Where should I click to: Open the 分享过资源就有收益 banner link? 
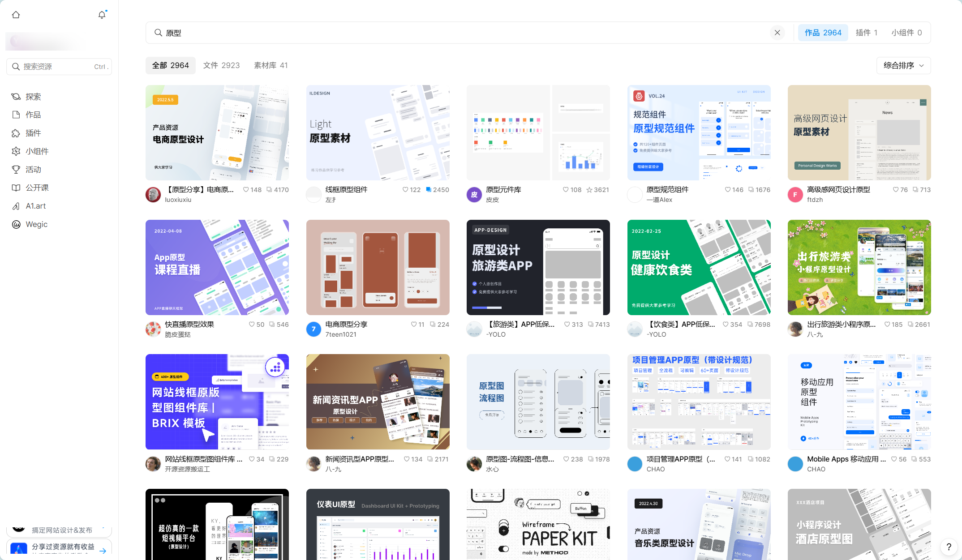[x=63, y=547]
